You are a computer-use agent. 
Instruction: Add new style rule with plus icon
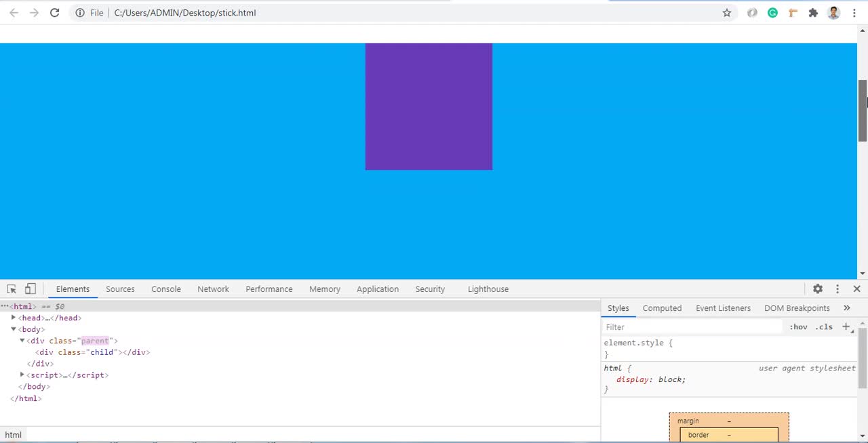coord(846,326)
